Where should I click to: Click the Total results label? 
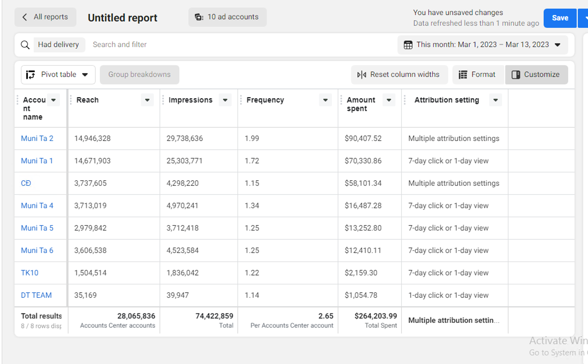coord(41,316)
